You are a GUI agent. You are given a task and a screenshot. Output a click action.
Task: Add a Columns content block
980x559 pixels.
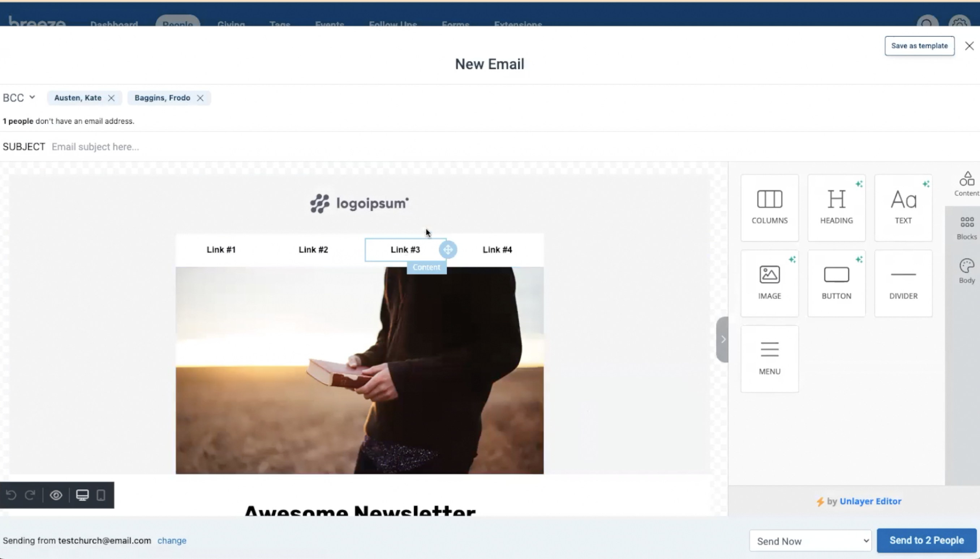pyautogui.click(x=769, y=208)
